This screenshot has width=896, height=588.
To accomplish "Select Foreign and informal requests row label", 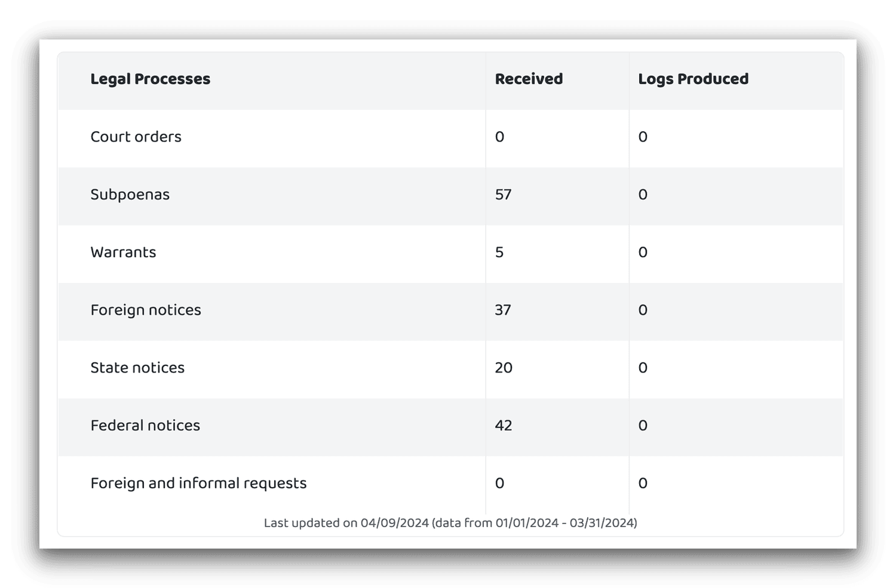I will coord(198,483).
